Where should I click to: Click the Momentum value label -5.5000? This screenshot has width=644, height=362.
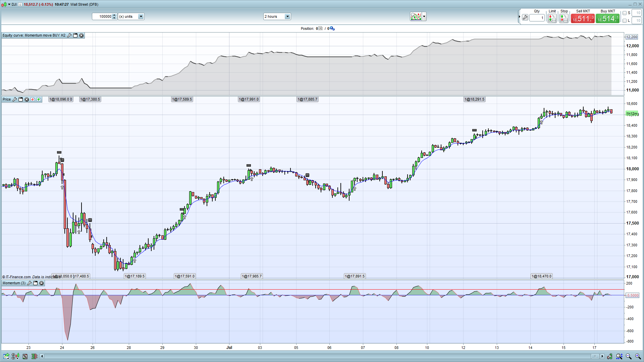633,295
